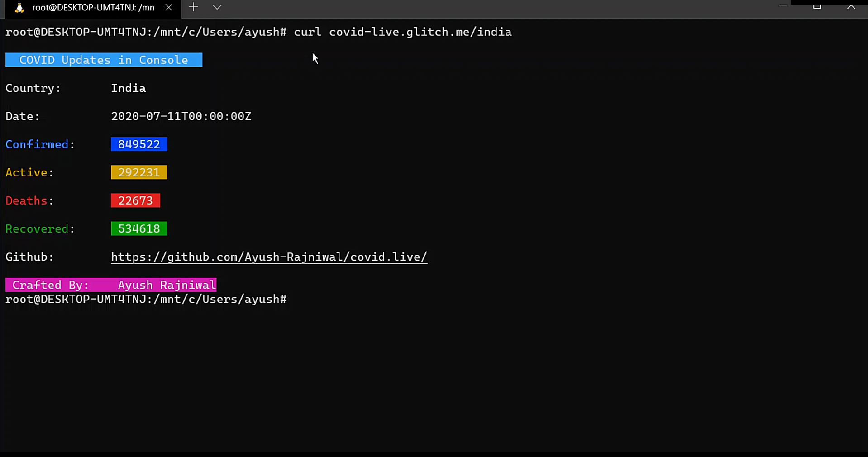This screenshot has width=868, height=457.
Task: Select the red Deaths badge 22673
Action: click(135, 200)
